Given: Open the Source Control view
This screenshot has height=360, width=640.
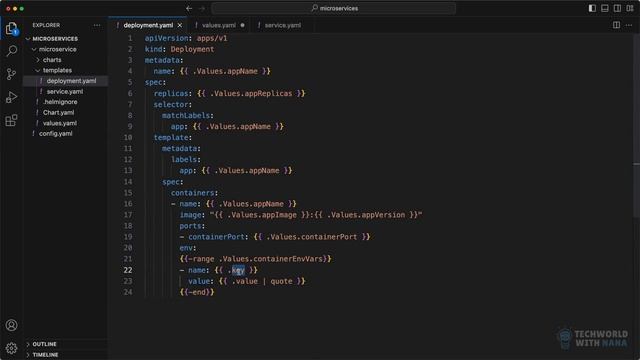Looking at the screenshot, I should [x=11, y=74].
